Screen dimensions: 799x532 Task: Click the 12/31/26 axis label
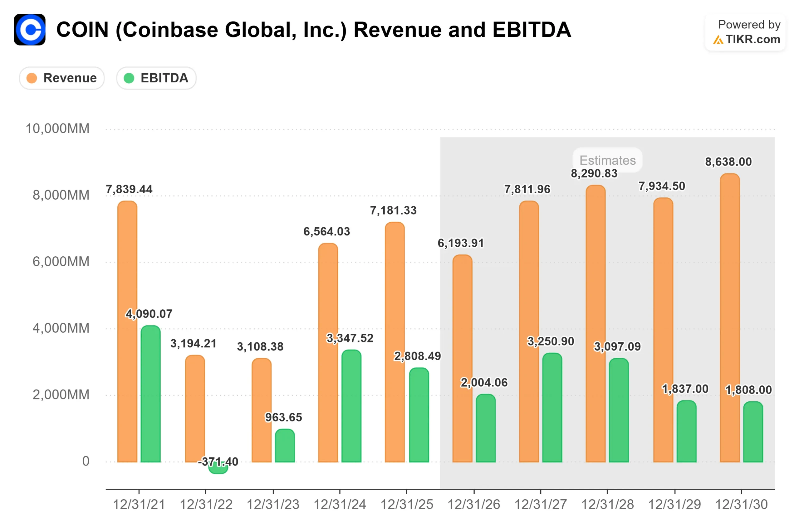tap(474, 505)
